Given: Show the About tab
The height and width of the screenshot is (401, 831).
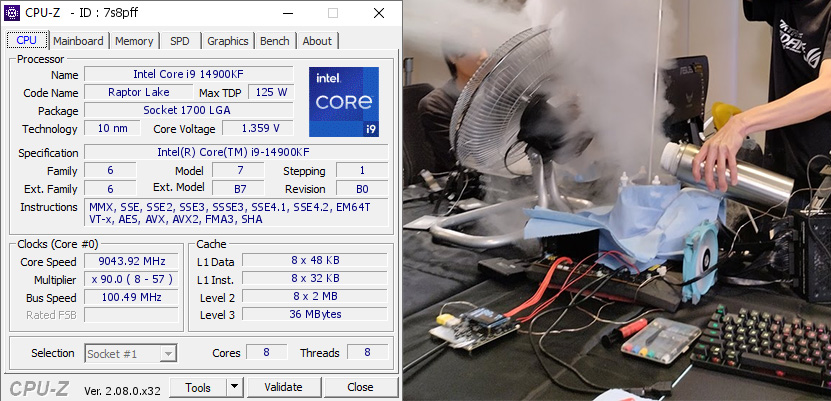Looking at the screenshot, I should pos(317,41).
